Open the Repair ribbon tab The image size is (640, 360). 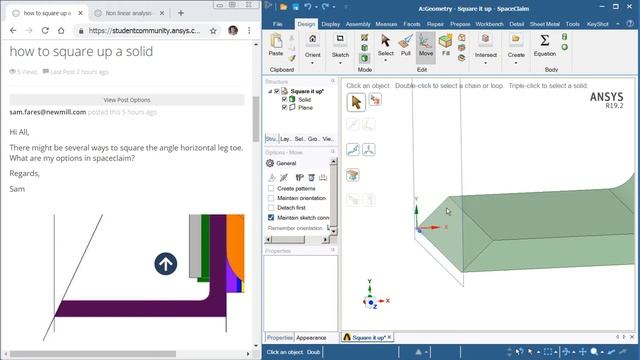pos(435,24)
